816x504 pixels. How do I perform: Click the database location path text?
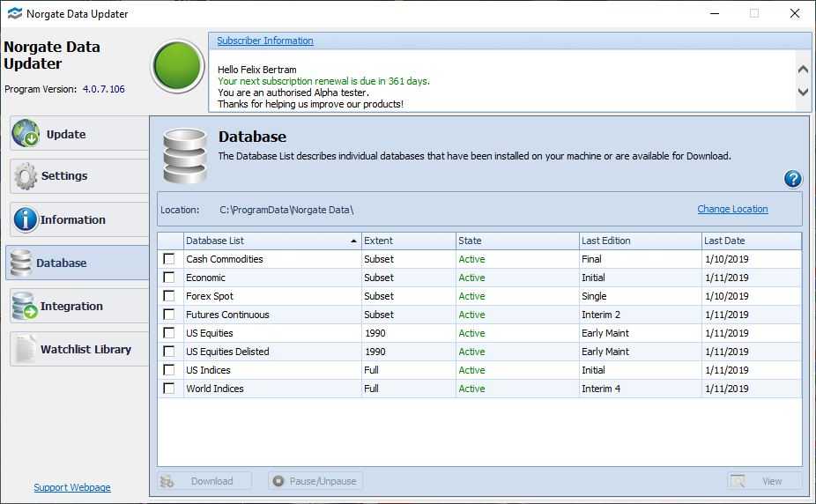[286, 210]
